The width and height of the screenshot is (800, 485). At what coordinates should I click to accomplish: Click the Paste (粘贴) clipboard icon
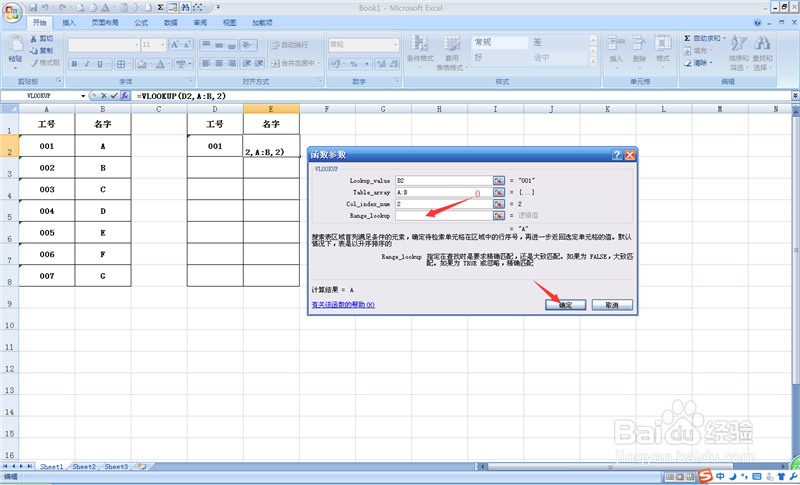coord(15,45)
